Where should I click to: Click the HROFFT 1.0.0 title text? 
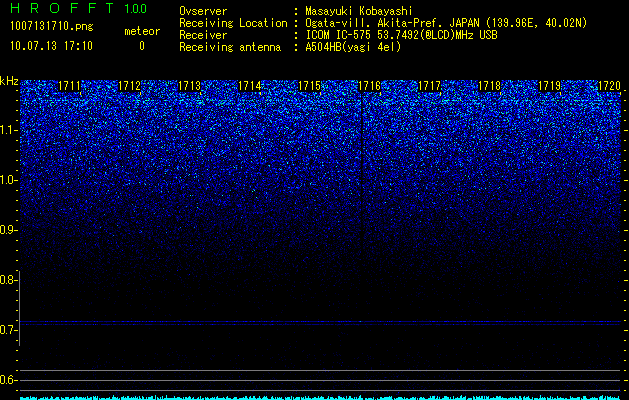pyautogui.click(x=79, y=8)
